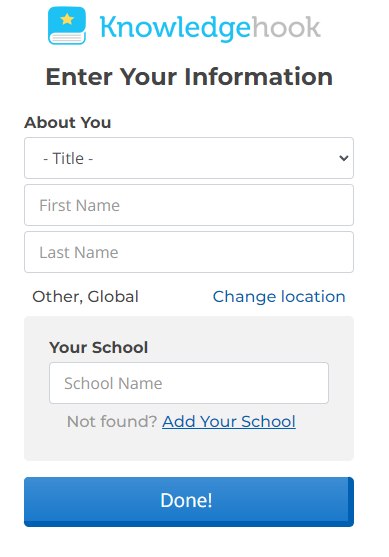The width and height of the screenshot is (389, 557).
Task: Click the yellow star on the book icon
Action: tap(67, 19)
